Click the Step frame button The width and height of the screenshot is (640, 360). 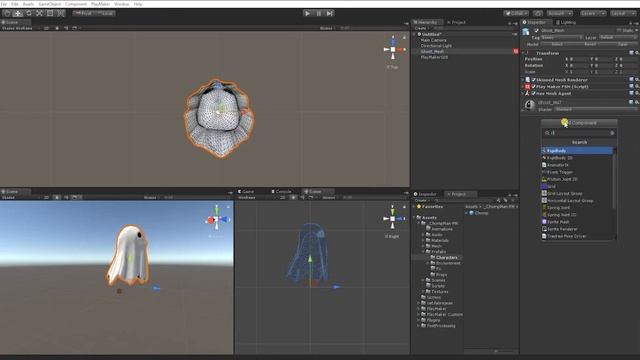330,13
